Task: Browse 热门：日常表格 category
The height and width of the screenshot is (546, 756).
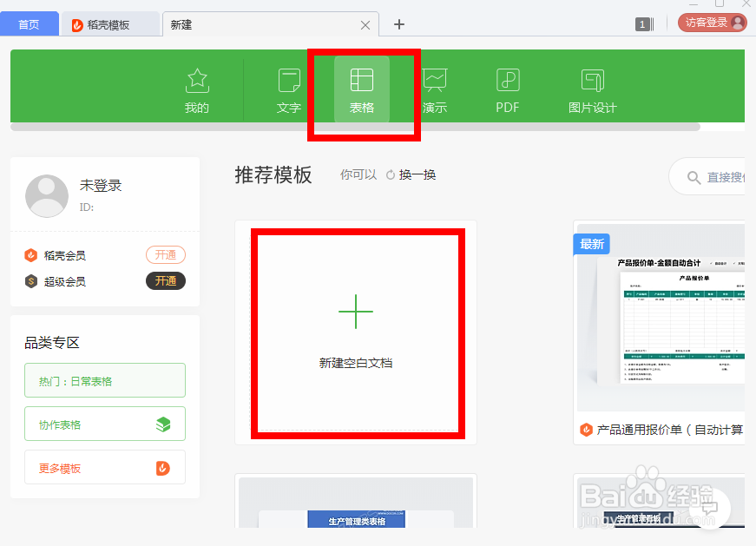Action: click(104, 380)
